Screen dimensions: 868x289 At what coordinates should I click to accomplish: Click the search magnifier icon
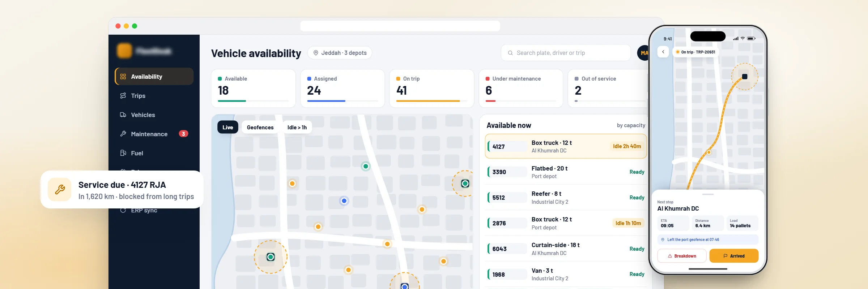(510, 53)
